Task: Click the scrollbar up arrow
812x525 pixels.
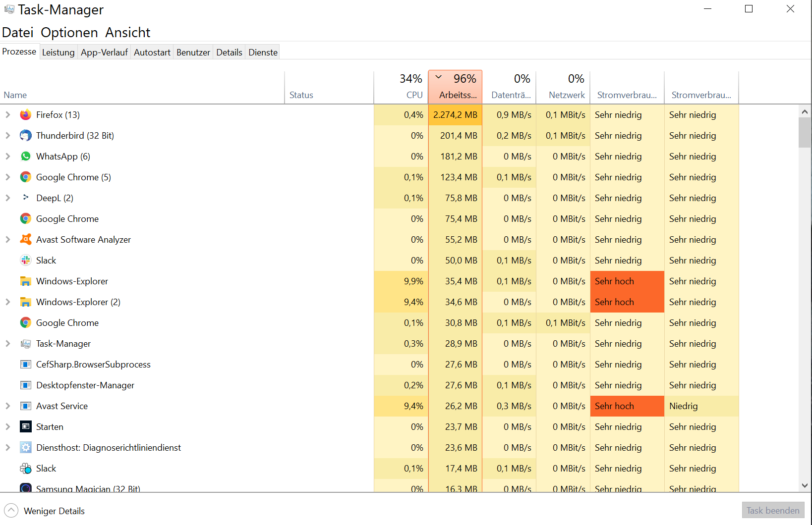Action: (805, 111)
